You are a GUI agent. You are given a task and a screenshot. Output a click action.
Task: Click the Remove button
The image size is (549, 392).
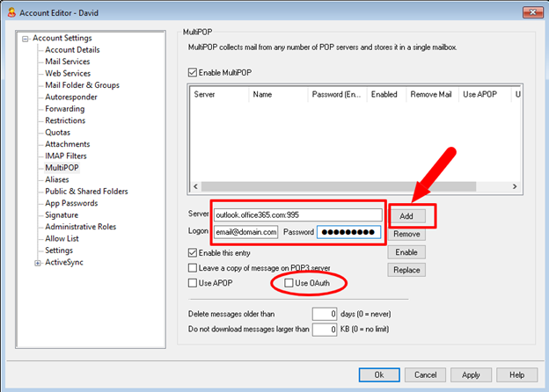pos(406,235)
